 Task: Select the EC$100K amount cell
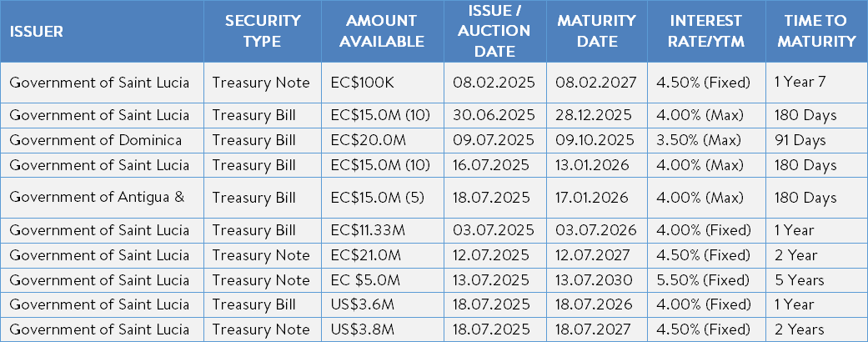[382, 83]
